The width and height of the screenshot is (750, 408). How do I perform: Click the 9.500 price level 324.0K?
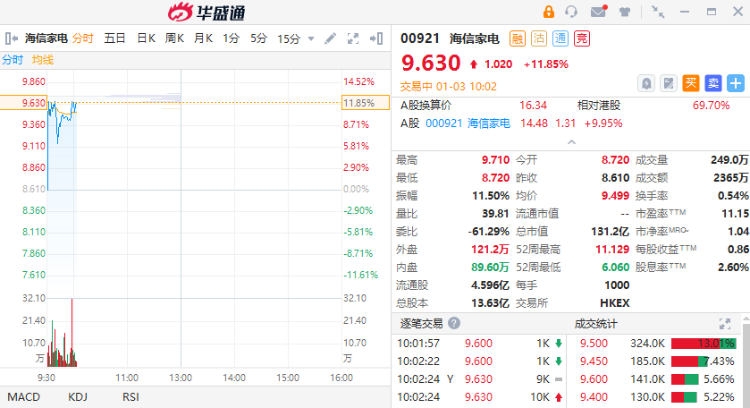point(622,343)
